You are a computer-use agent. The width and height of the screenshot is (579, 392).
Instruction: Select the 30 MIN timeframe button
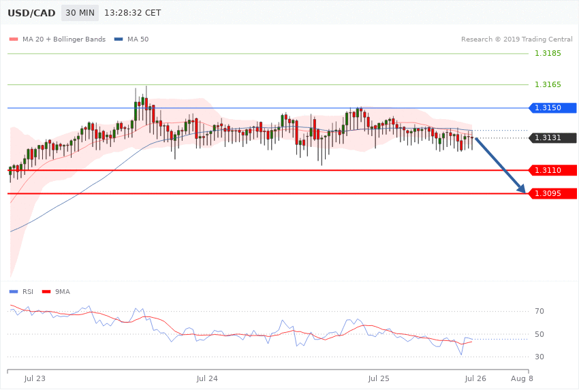pyautogui.click(x=80, y=13)
